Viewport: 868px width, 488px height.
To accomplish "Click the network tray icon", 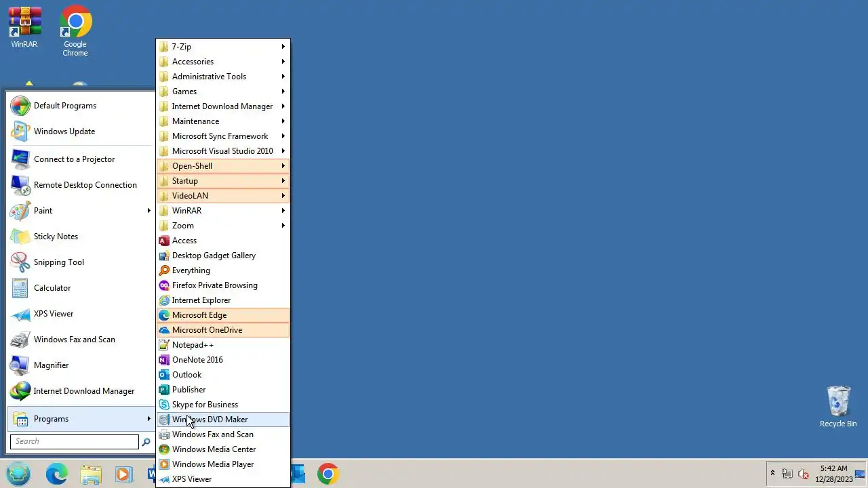I will pos(787,474).
